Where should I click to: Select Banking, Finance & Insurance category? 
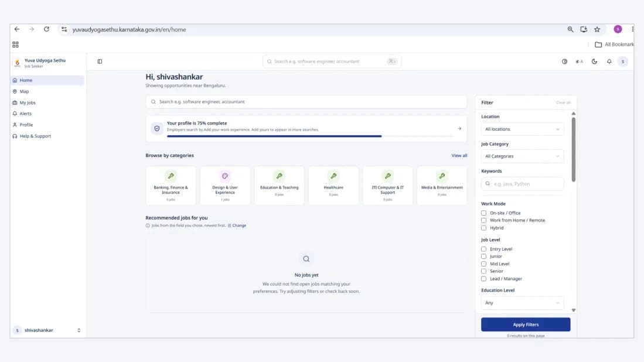coord(171,186)
